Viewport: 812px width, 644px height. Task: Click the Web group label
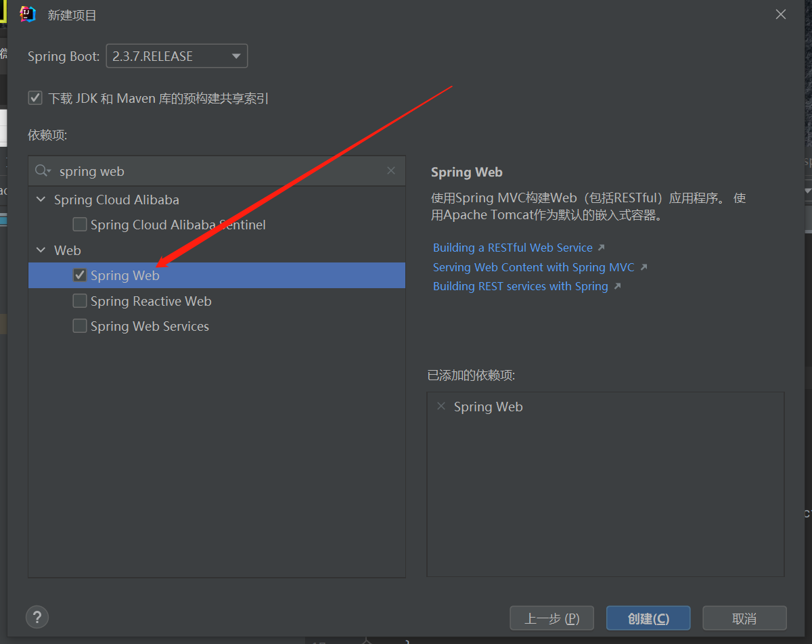coord(68,250)
